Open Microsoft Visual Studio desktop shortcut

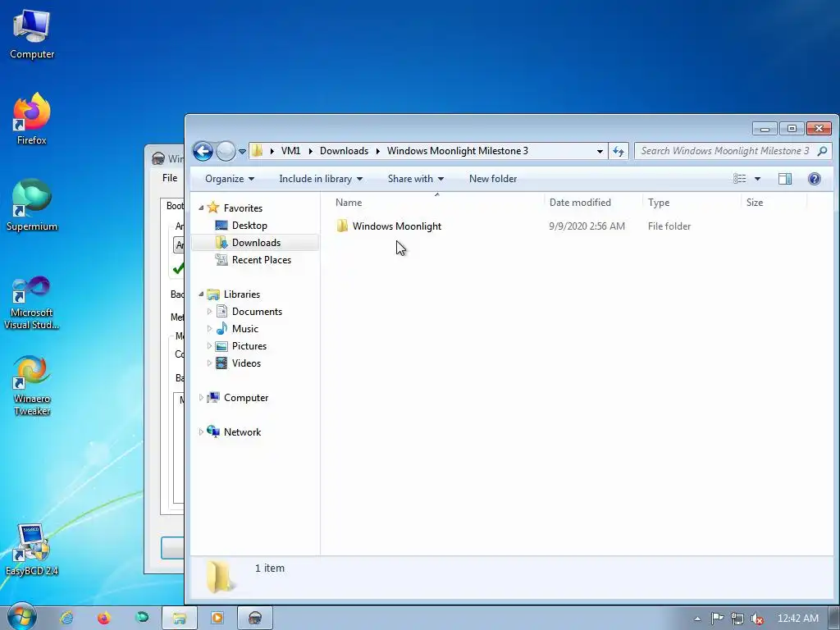click(x=32, y=303)
